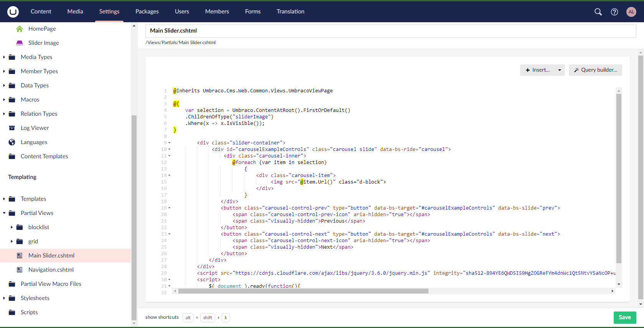Click the Log Viewer icon
644x328 pixels.
pyautogui.click(x=12, y=128)
